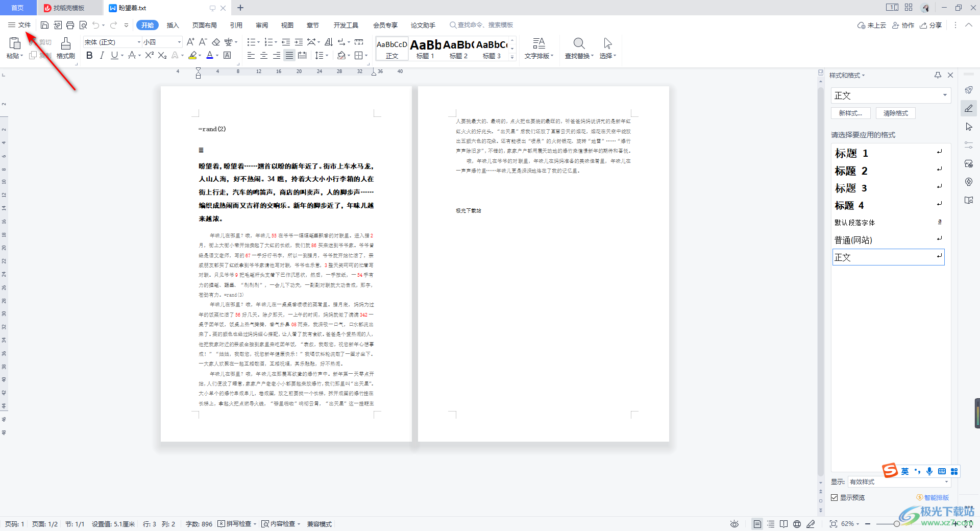Click the 新样式... button
This screenshot has height=531, width=980.
pos(850,113)
